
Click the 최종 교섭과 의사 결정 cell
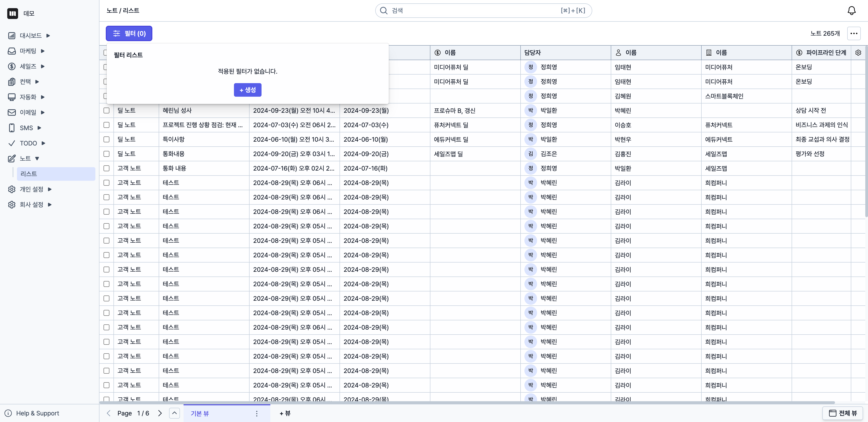(821, 139)
